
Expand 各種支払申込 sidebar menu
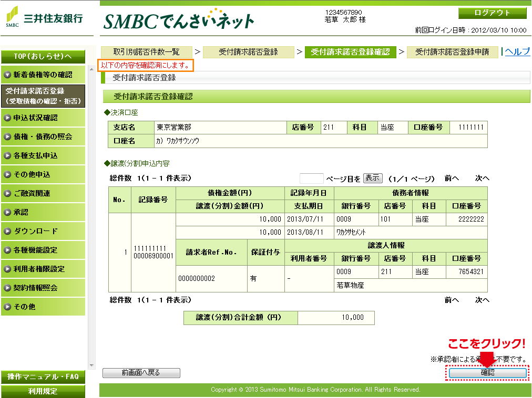pyautogui.click(x=43, y=155)
